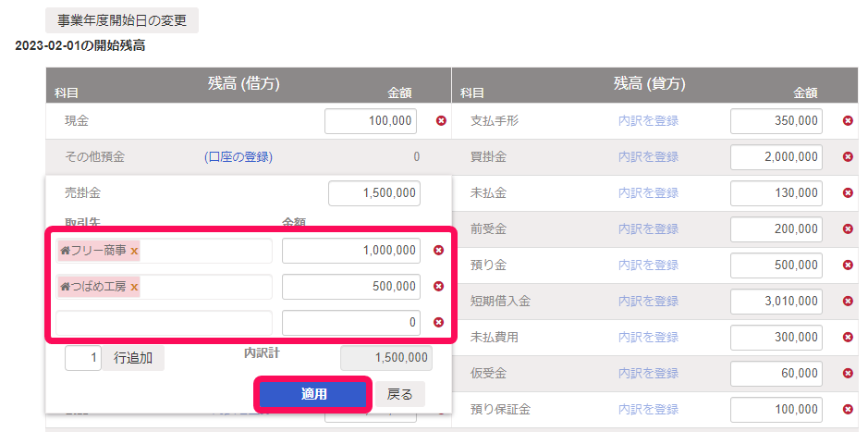Delete the 支払手形 row with red x icon
Screen dimensions: 868x432
(x=848, y=121)
